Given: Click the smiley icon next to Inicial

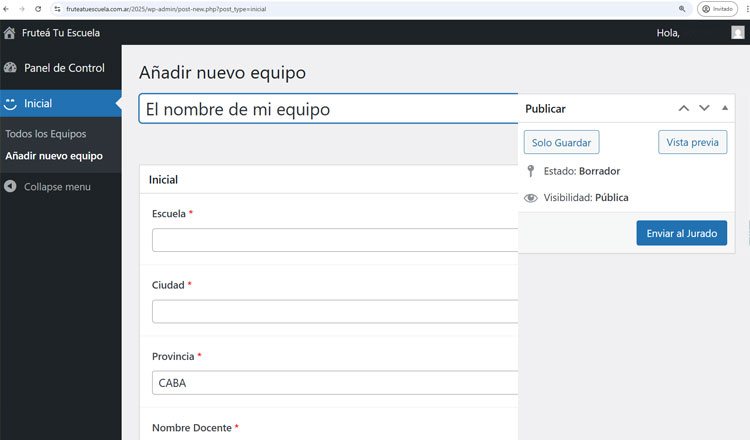Looking at the screenshot, I should tap(11, 103).
